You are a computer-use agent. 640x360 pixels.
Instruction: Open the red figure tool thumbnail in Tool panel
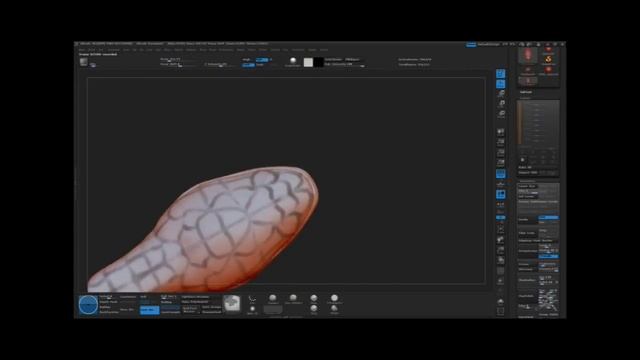click(528, 56)
